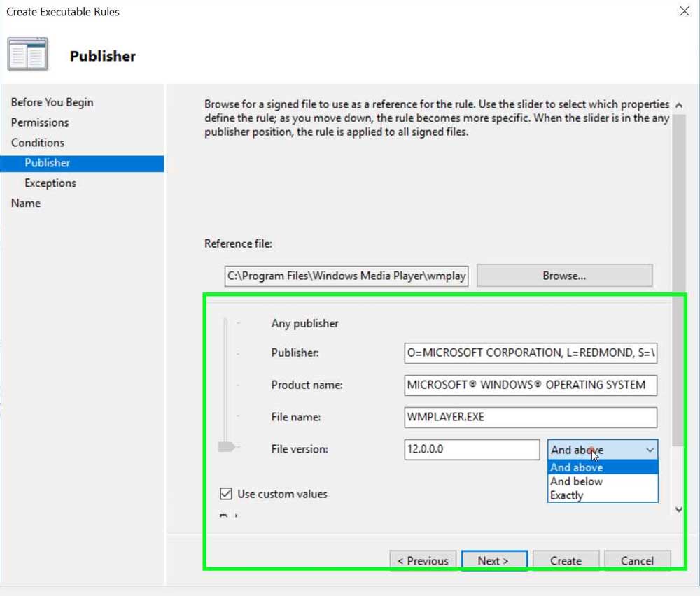Select the Conditions step in sidebar
The height and width of the screenshot is (596, 700).
(38, 143)
